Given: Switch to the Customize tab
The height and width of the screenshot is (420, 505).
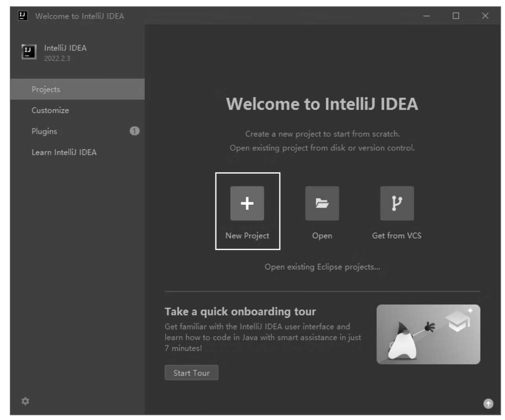Looking at the screenshot, I should [50, 111].
